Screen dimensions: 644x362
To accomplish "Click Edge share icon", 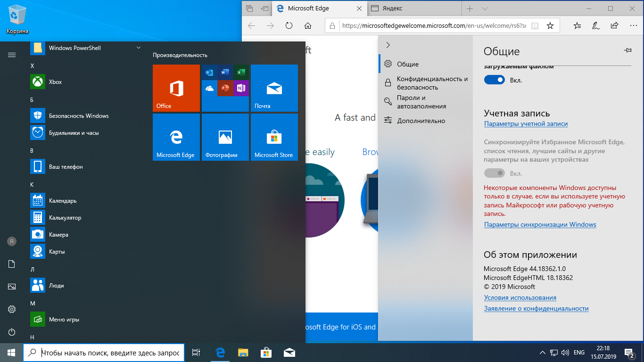I will [614, 25].
